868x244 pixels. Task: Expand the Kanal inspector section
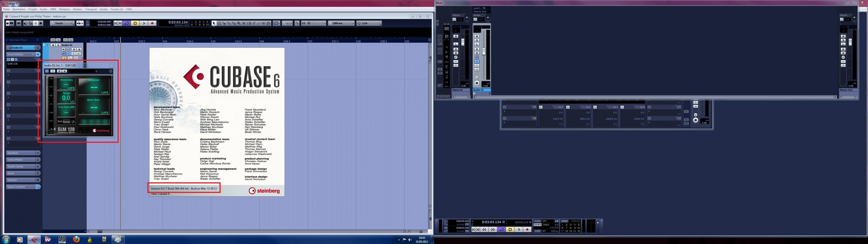(x=21, y=173)
